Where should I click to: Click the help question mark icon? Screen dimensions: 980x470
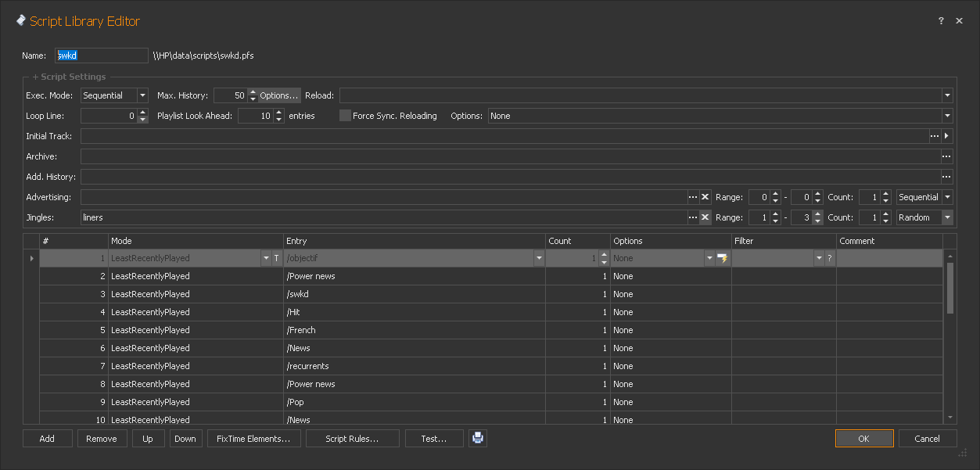pyautogui.click(x=941, y=21)
